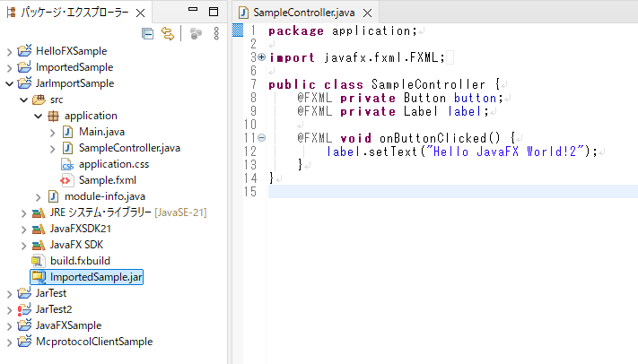Open the Package Explorer view menu (three dots)
The width and height of the screenshot is (638, 364).
pyautogui.click(x=216, y=34)
